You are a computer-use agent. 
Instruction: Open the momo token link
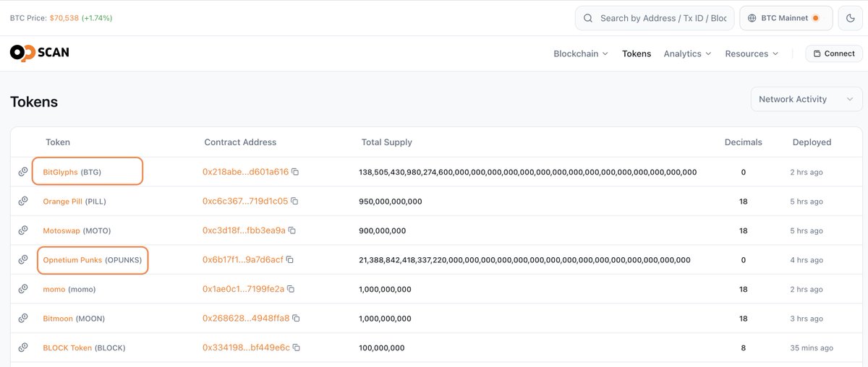point(54,289)
